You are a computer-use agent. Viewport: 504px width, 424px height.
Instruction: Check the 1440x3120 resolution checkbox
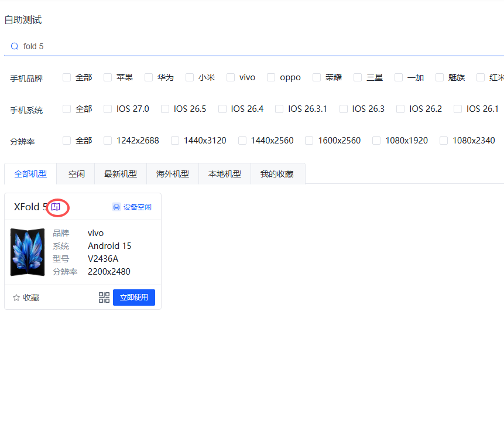click(175, 141)
